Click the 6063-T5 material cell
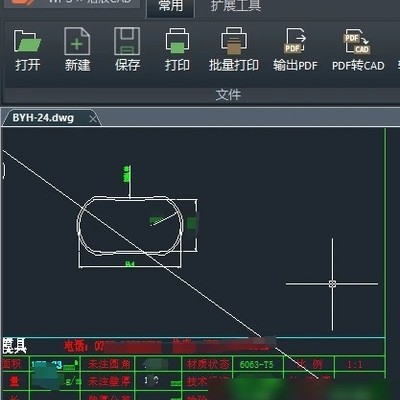 (256, 364)
